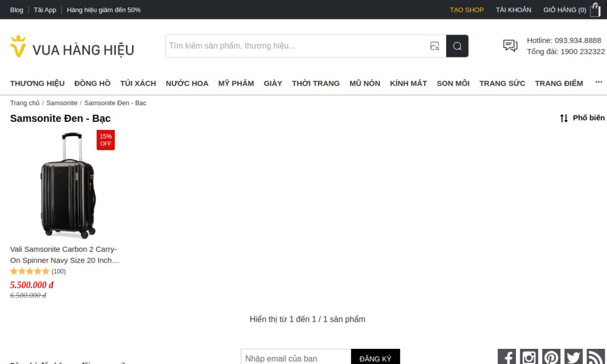Open the three-dots more categories menu
This screenshot has height=364, width=607.
599,82
